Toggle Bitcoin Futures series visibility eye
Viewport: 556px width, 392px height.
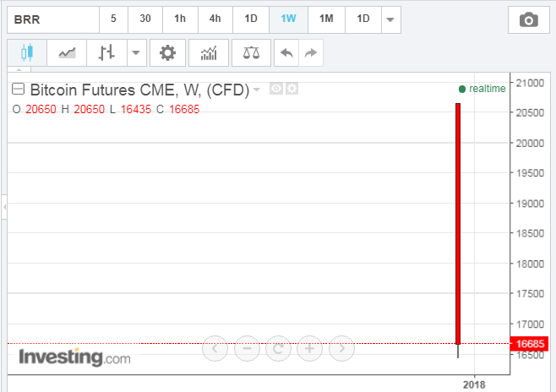pyautogui.click(x=276, y=89)
